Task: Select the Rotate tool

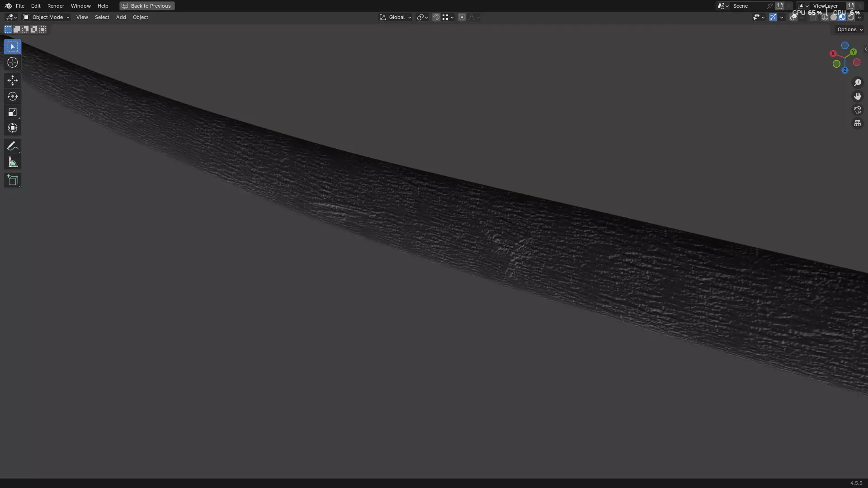Action: pyautogui.click(x=12, y=96)
